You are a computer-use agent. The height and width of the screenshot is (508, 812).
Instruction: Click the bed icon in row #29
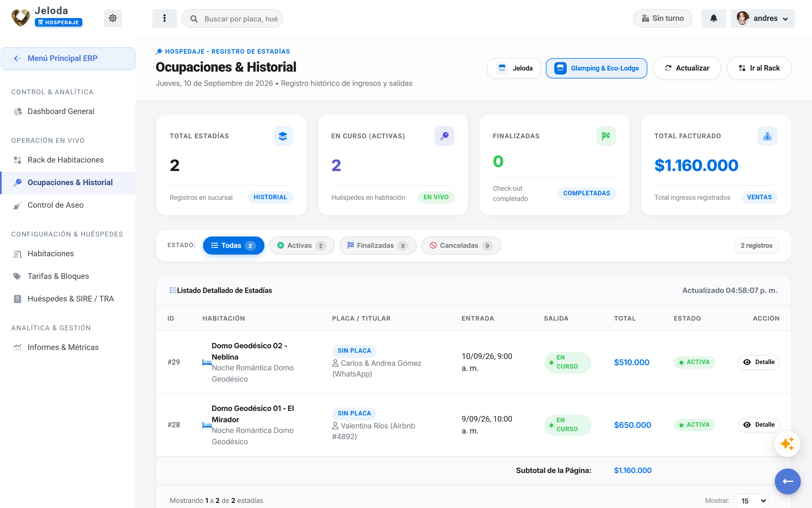pos(207,362)
